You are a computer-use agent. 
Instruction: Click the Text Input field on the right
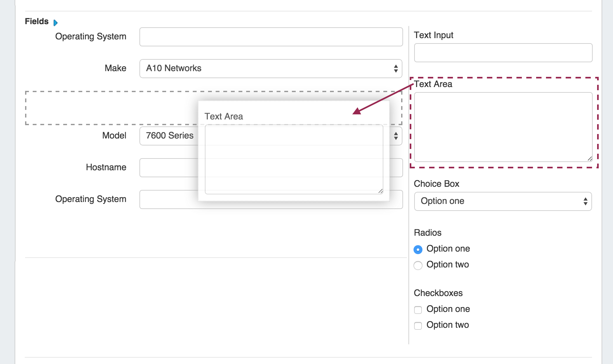(x=503, y=53)
